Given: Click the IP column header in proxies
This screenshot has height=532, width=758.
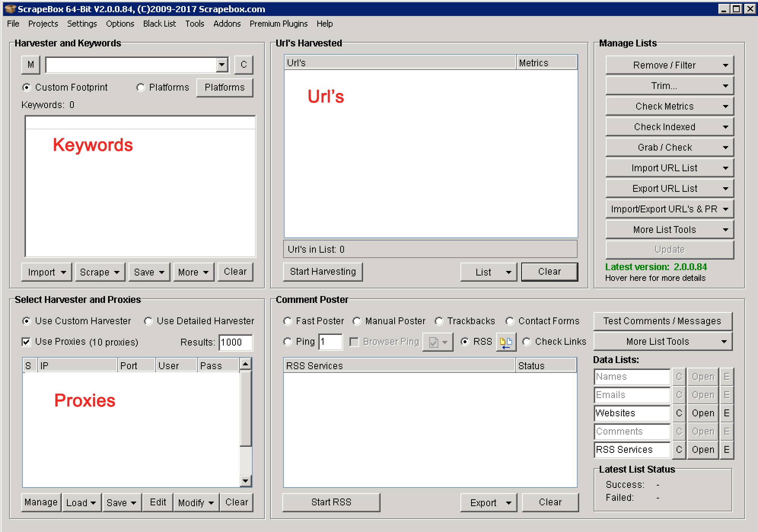Looking at the screenshot, I should [77, 366].
